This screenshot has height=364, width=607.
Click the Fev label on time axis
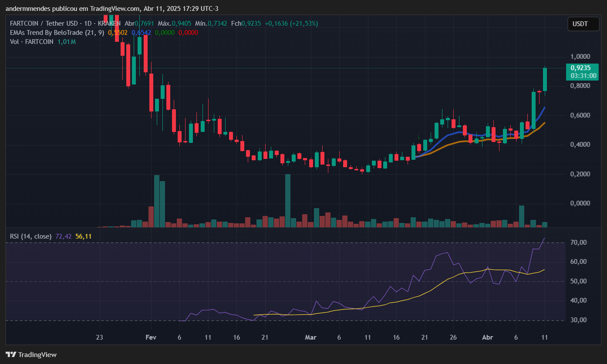(151, 337)
